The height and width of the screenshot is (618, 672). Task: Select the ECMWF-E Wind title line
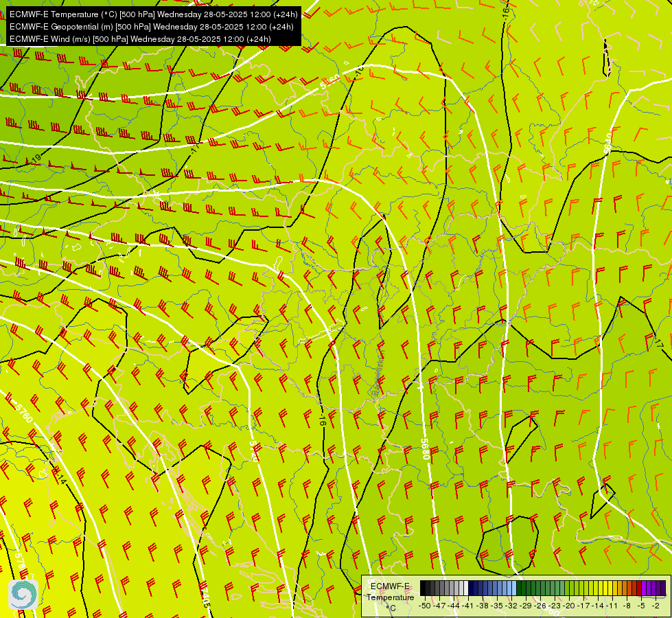coord(140,39)
